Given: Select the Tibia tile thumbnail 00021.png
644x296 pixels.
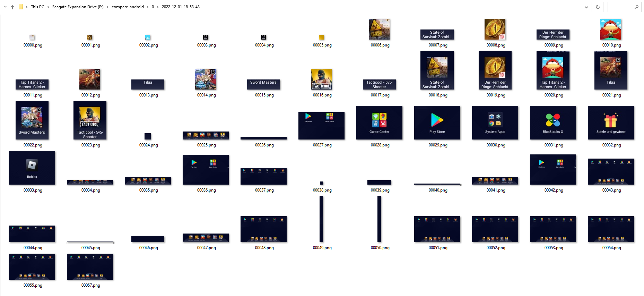Looking at the screenshot, I should [x=611, y=70].
